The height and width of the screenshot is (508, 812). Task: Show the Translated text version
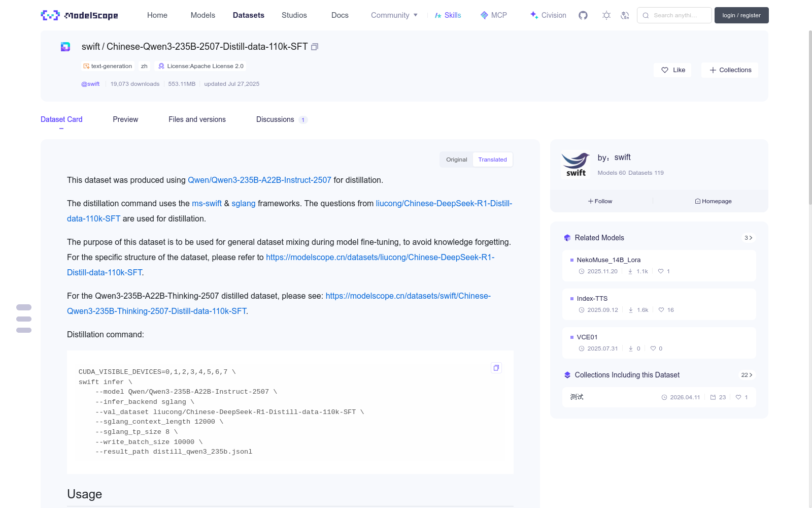click(x=492, y=160)
